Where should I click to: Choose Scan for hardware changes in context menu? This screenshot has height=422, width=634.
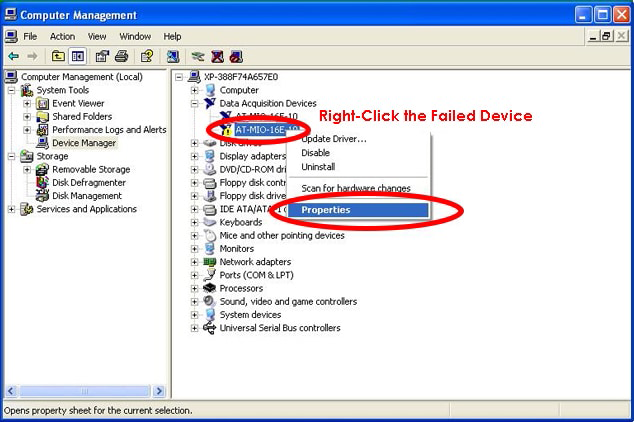pyautogui.click(x=359, y=188)
